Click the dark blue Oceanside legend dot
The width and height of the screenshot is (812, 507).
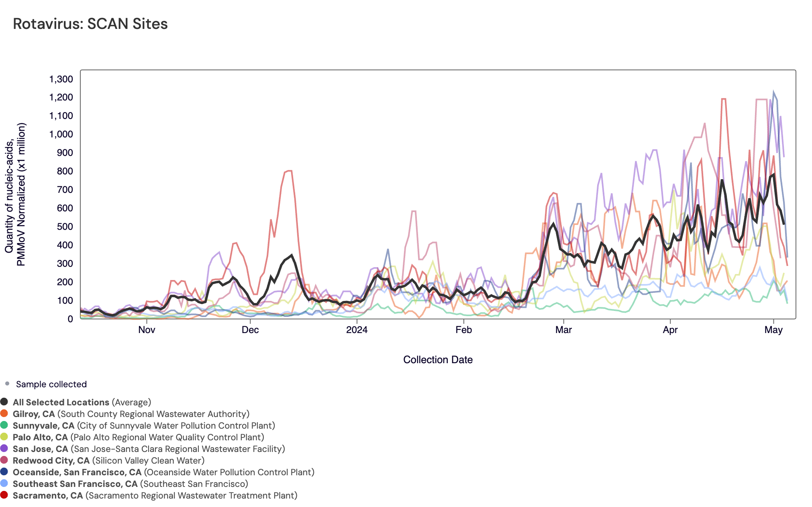[4, 472]
